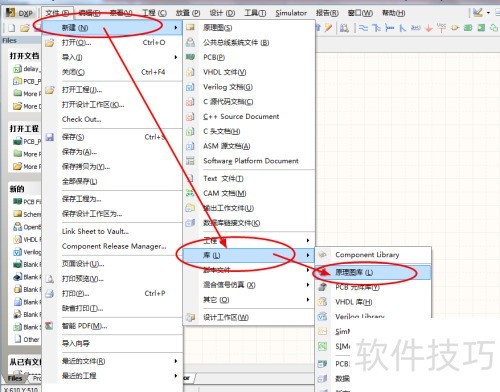
Task: Open the 工具(T) menu
Action: click(255, 13)
